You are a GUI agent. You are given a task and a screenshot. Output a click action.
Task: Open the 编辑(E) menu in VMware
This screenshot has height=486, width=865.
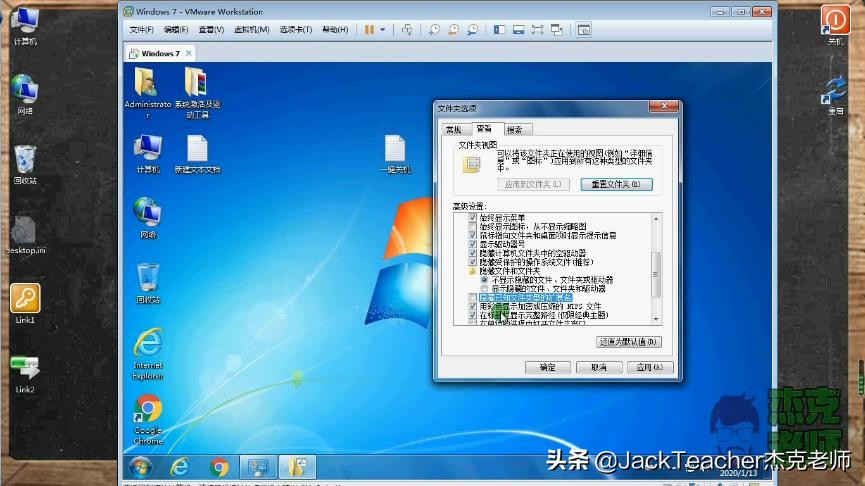[176, 30]
